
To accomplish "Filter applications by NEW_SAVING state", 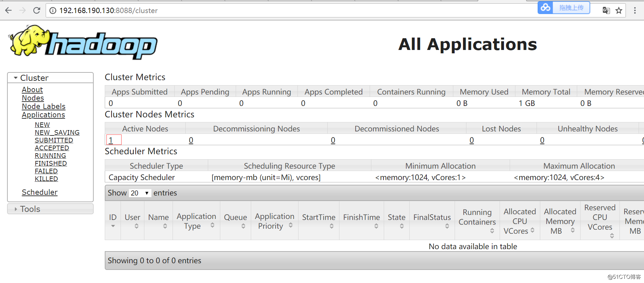I will 57,132.
